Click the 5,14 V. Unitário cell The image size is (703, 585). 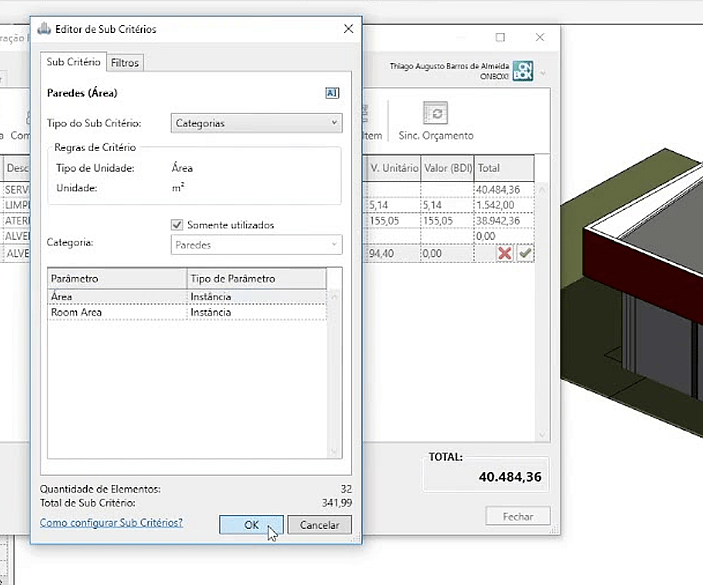coord(394,205)
